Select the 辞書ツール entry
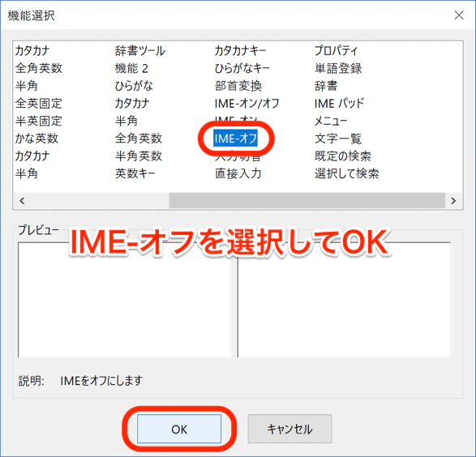Screen dimensions: 476x457 click(140, 51)
